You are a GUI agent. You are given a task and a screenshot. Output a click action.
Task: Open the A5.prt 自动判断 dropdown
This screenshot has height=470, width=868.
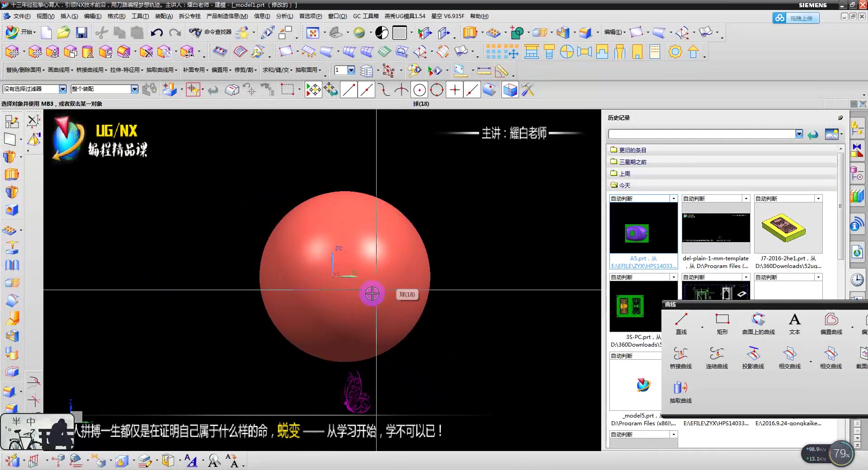pyautogui.click(x=674, y=198)
